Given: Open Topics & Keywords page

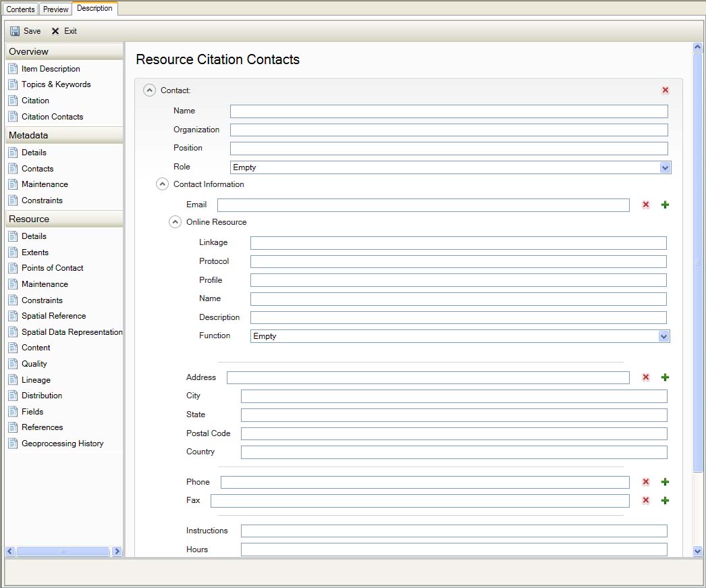Looking at the screenshot, I should click(x=55, y=84).
